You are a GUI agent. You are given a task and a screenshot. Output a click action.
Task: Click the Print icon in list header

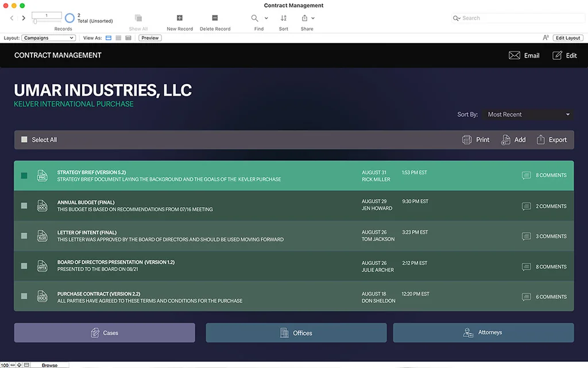[467, 140]
